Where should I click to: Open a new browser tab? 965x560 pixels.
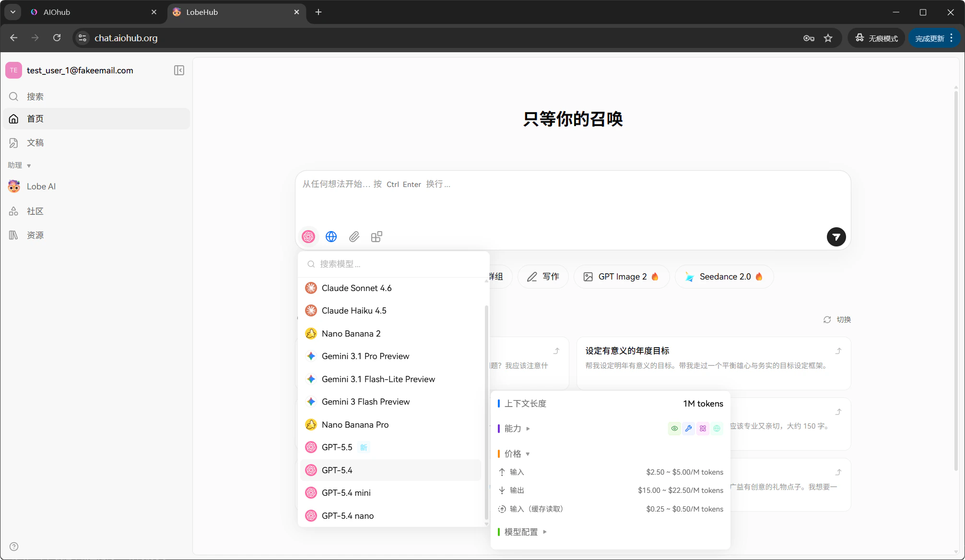tap(318, 12)
